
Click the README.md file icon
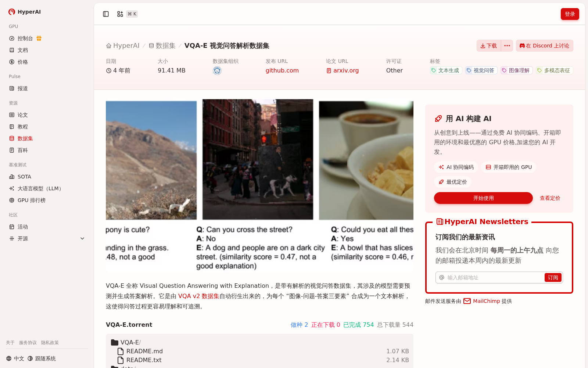(121, 351)
